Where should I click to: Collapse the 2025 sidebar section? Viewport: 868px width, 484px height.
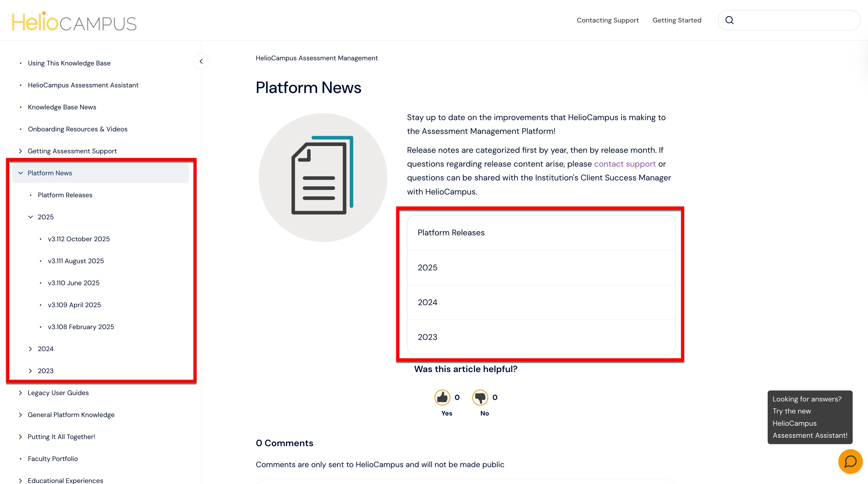tap(31, 217)
